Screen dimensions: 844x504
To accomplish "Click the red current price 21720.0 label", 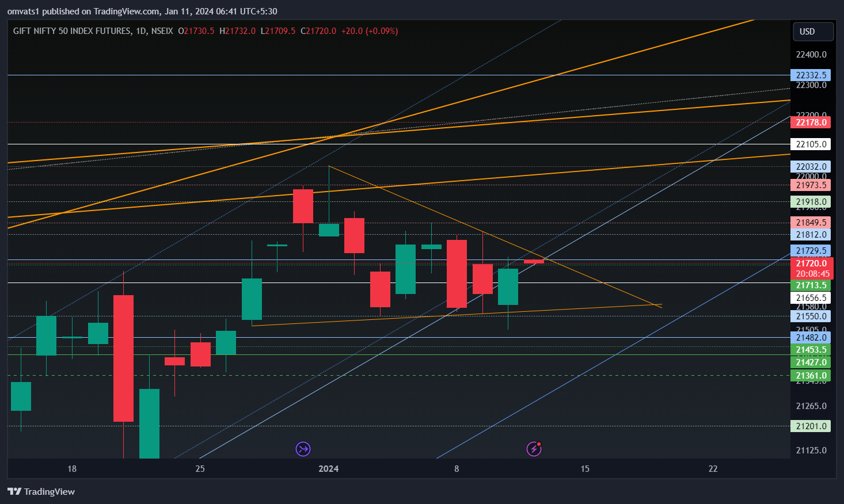I will click(812, 264).
